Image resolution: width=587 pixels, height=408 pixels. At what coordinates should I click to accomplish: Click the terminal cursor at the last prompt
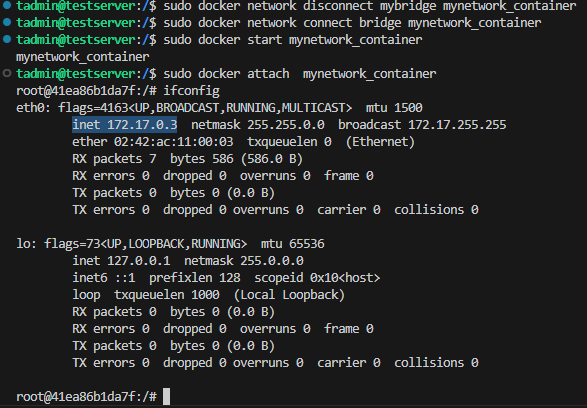coord(167,396)
